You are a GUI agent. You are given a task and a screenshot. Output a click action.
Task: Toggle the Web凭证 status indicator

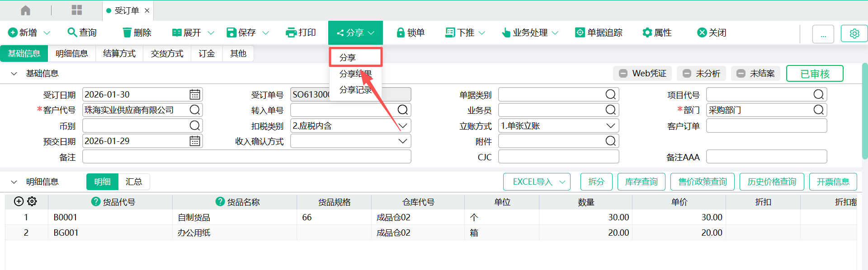pos(623,74)
